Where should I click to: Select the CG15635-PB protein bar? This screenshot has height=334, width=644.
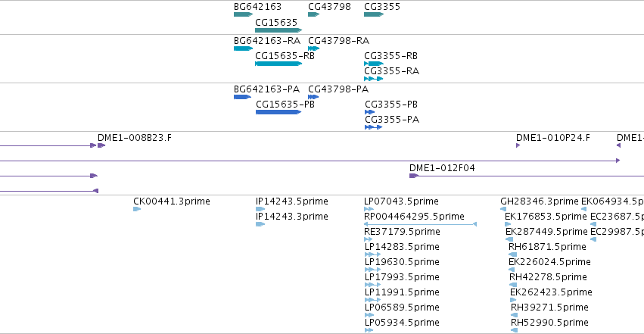click(x=278, y=112)
